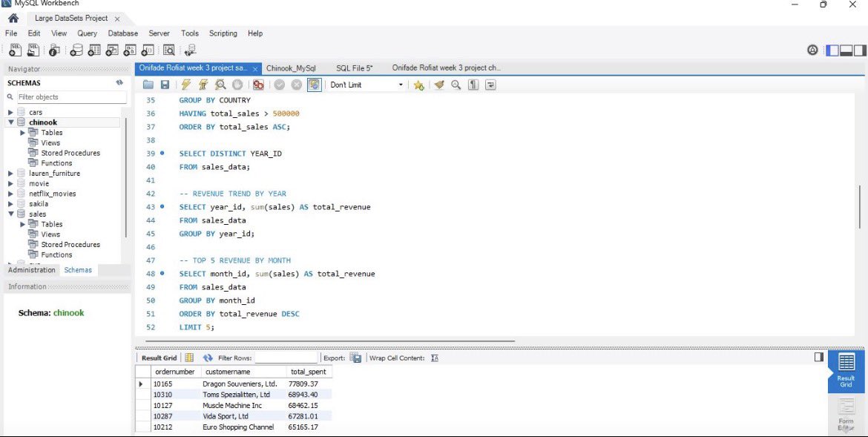
Task: Open SQL script file toolbar icon
Action: point(33,50)
